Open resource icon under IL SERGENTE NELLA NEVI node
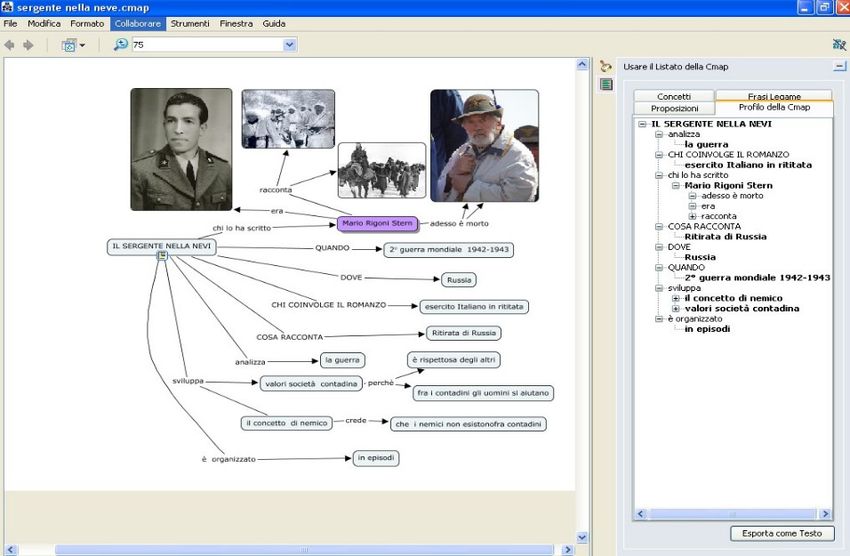Screen dimensions: 850x556 (162, 256)
